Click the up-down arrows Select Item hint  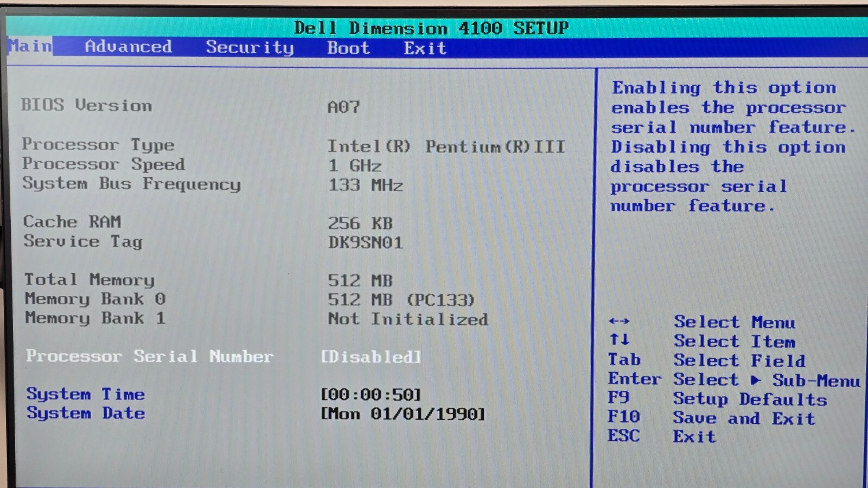click(702, 341)
